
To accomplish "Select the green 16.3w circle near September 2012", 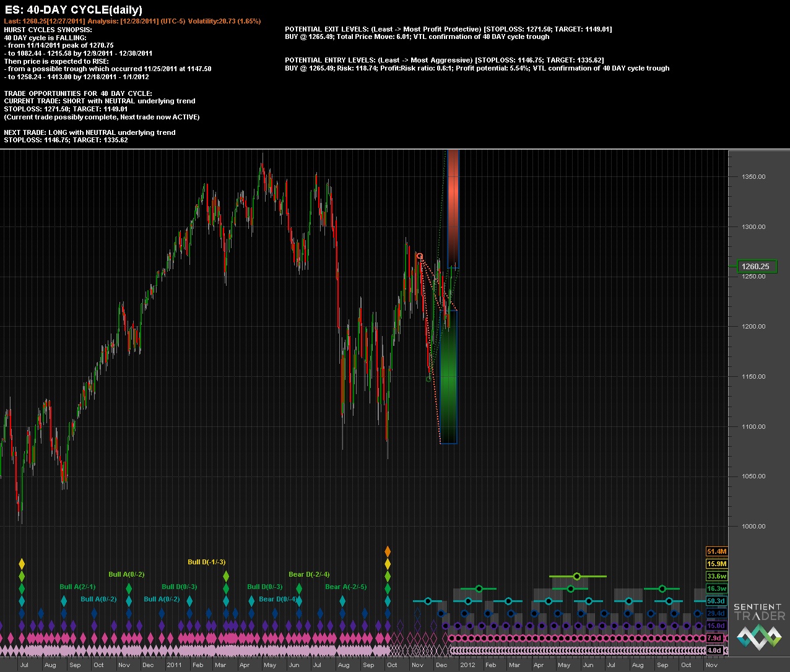I will pyautogui.click(x=662, y=588).
